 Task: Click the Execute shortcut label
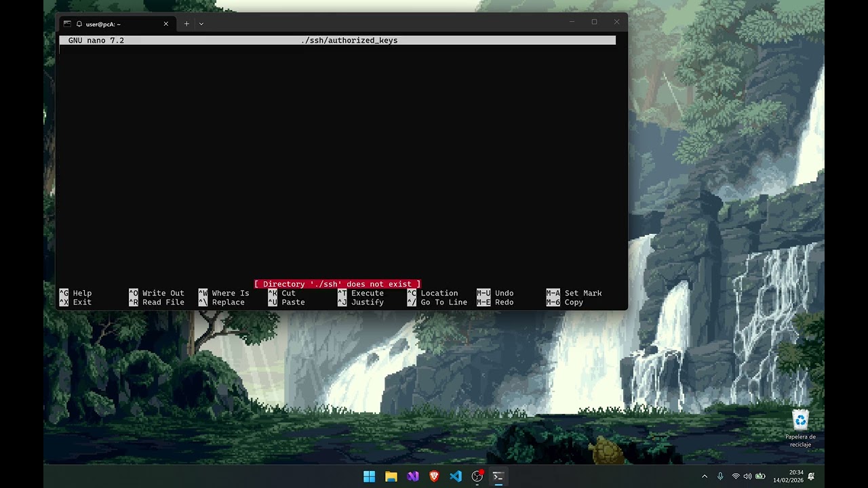click(368, 293)
